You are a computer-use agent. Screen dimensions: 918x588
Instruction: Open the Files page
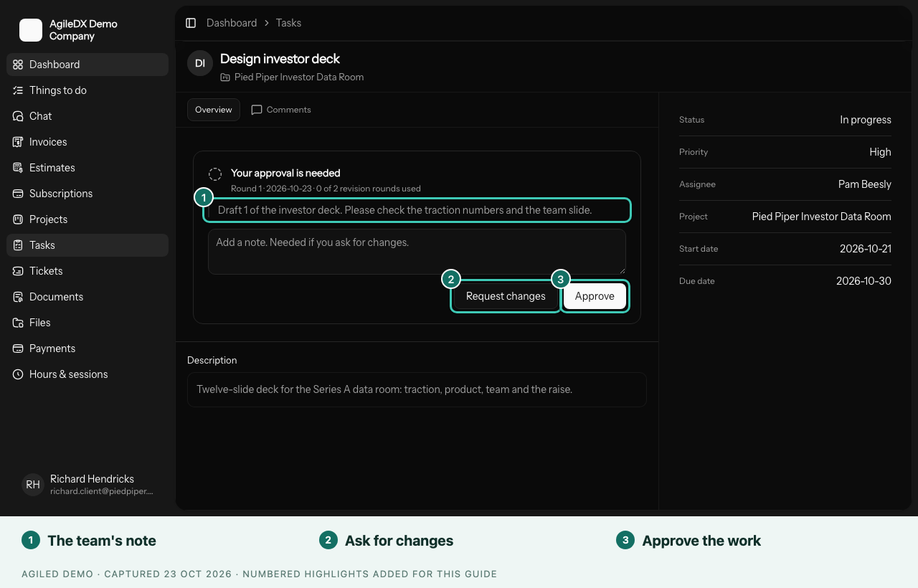(87, 323)
